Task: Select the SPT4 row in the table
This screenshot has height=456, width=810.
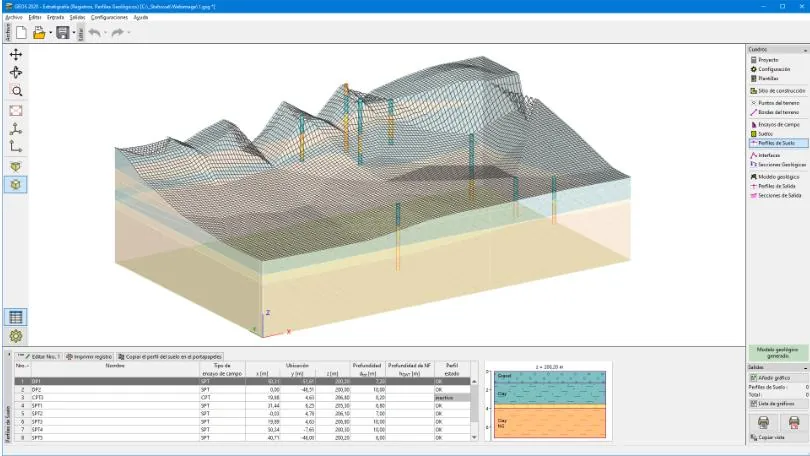Action: coord(242,430)
